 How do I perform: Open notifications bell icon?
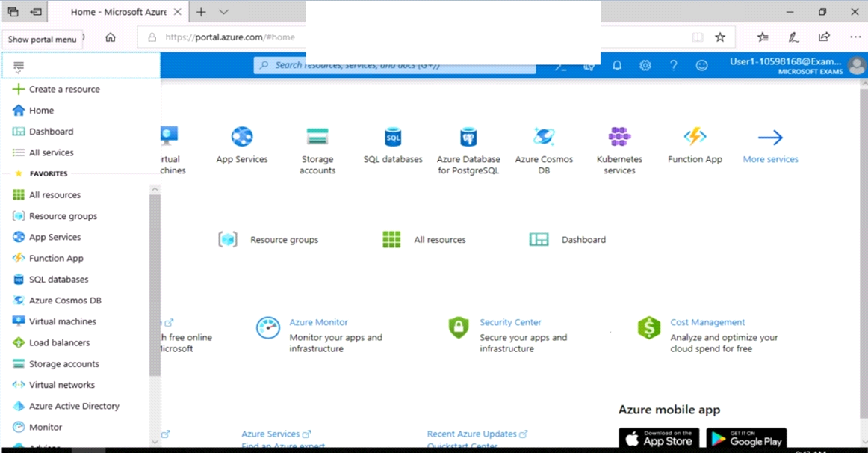click(x=617, y=65)
